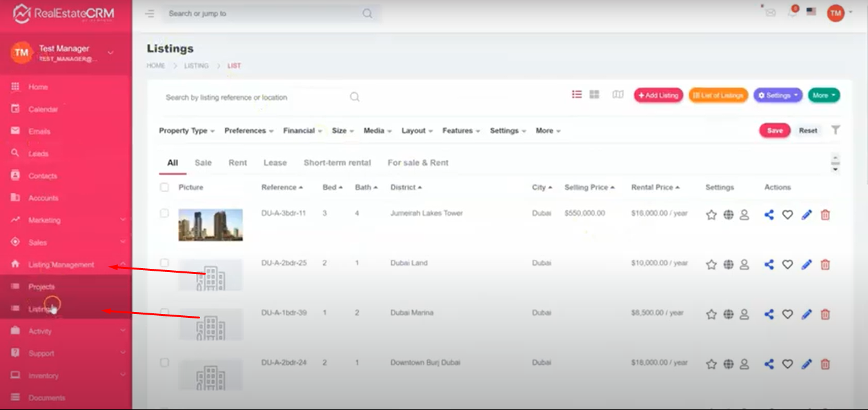This screenshot has width=868, height=410.
Task: Click the listing reference search field
Action: (255, 97)
